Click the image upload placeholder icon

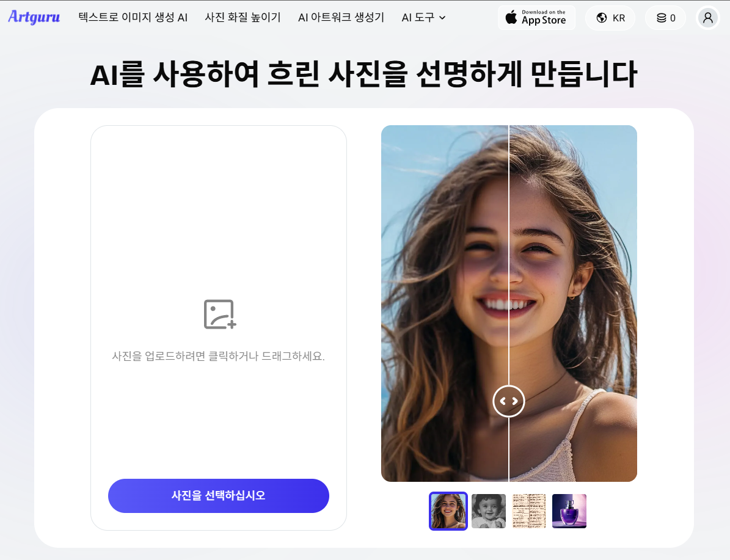pos(220,315)
